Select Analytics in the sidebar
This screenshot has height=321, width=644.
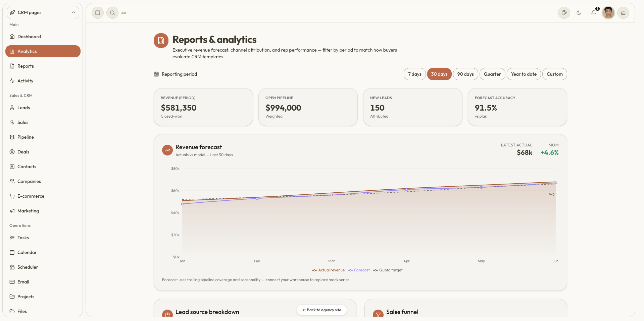click(x=43, y=51)
